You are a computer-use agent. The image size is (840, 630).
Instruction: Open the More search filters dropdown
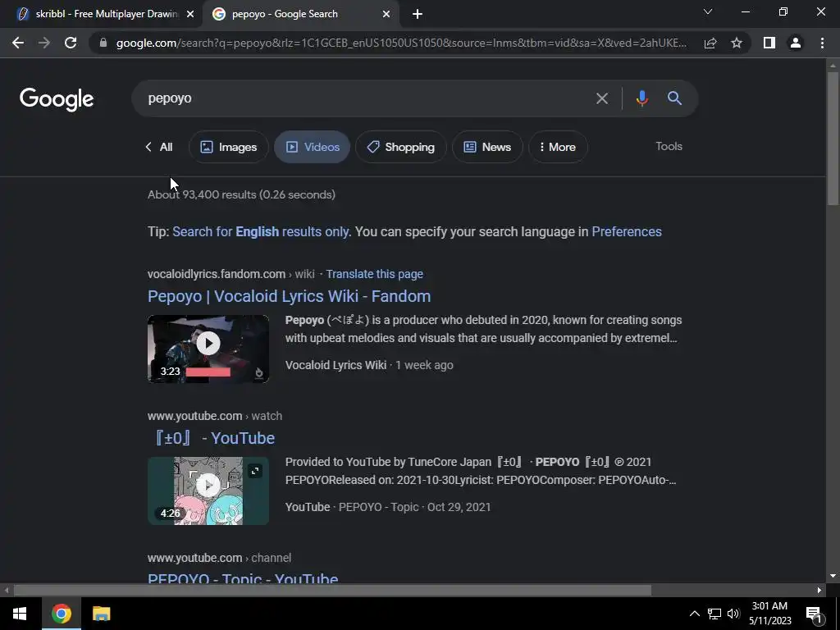coord(558,147)
